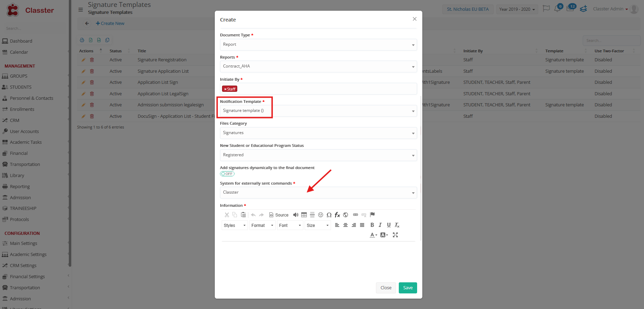
Task: Apply bold formatting in the editor
Action: click(372, 225)
